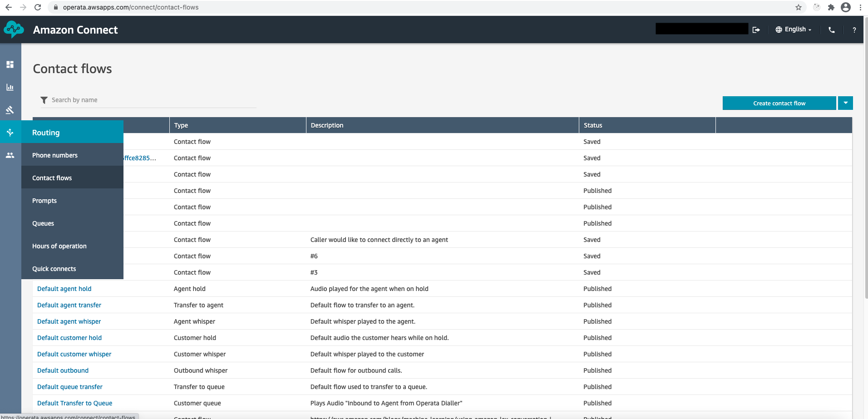Open the Metrics bar chart sidebar icon
The height and width of the screenshot is (419, 868).
(10, 87)
